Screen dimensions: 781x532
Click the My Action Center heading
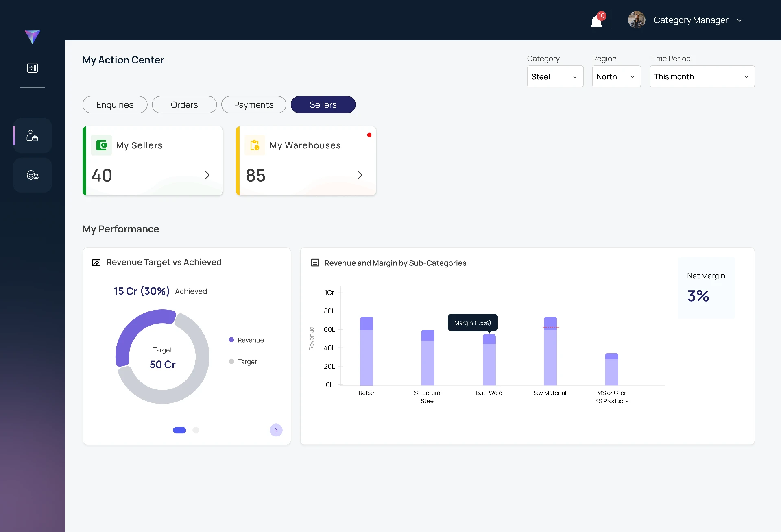click(123, 60)
